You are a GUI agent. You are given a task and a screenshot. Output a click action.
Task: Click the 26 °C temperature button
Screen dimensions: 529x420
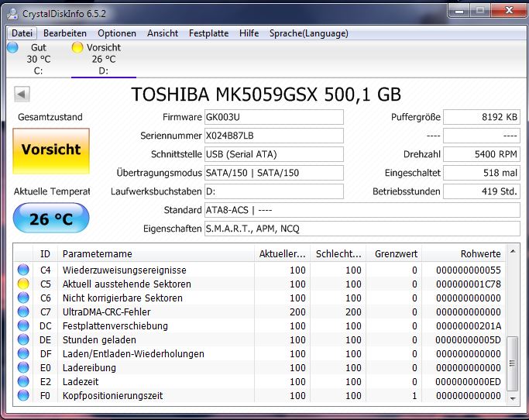[51, 218]
